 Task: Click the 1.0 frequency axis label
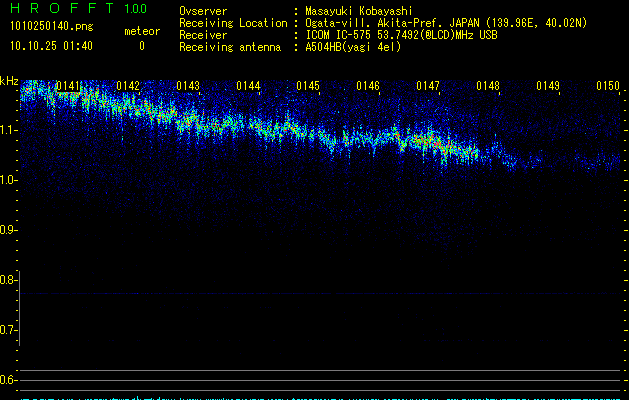point(9,180)
